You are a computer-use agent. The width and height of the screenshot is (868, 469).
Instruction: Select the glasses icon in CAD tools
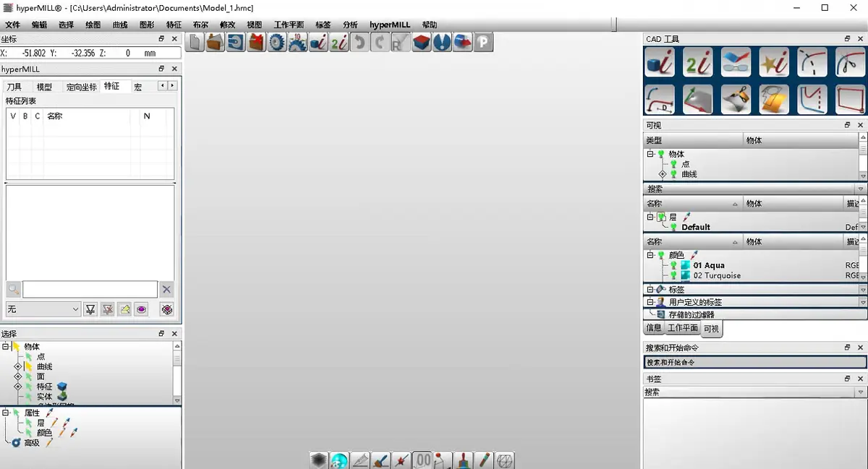(x=736, y=62)
